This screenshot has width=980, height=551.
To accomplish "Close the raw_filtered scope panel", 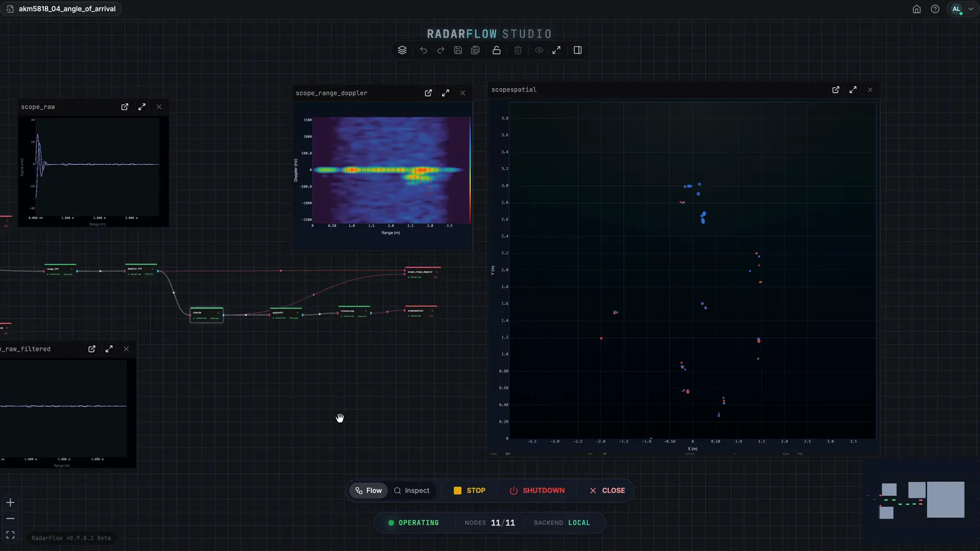I will click(126, 349).
